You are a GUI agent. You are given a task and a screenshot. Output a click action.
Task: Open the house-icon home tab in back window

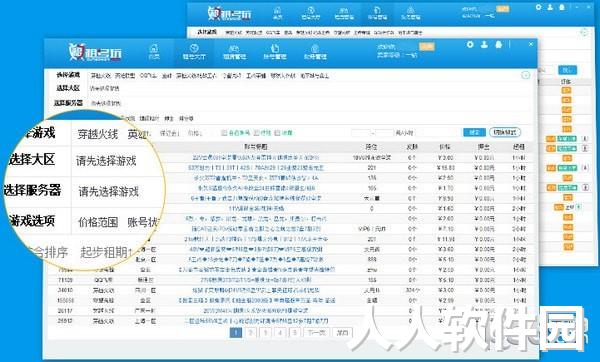pos(277,13)
